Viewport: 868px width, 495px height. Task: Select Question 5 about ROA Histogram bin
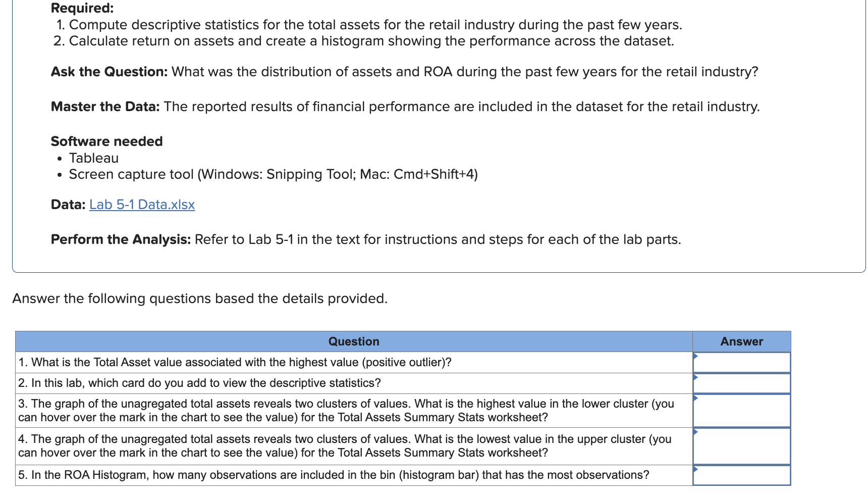[x=333, y=475]
